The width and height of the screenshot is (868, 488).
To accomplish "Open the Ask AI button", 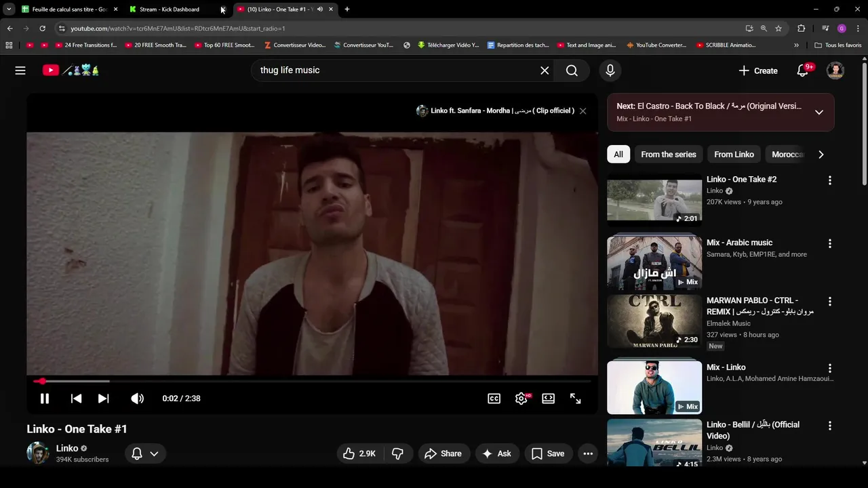I will pyautogui.click(x=497, y=453).
